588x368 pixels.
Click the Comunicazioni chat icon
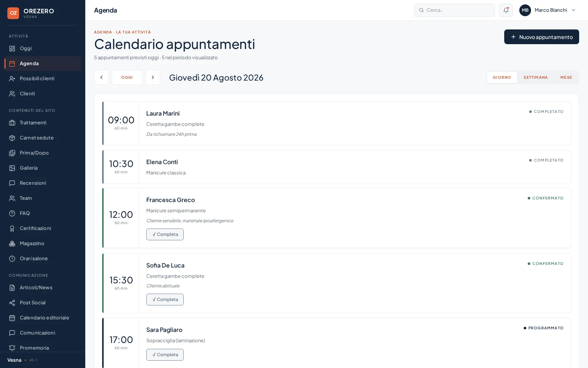coord(12,333)
